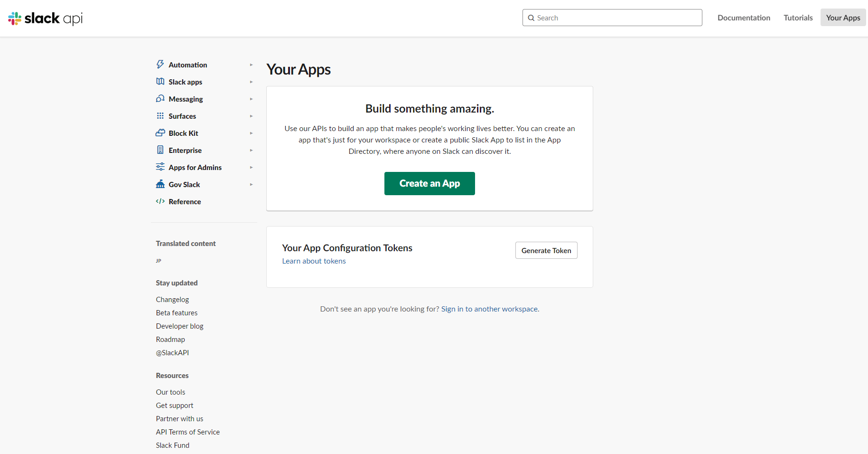Click 'Your App Configuration Tokens' heading
Image resolution: width=868 pixels, height=454 pixels.
[347, 248]
